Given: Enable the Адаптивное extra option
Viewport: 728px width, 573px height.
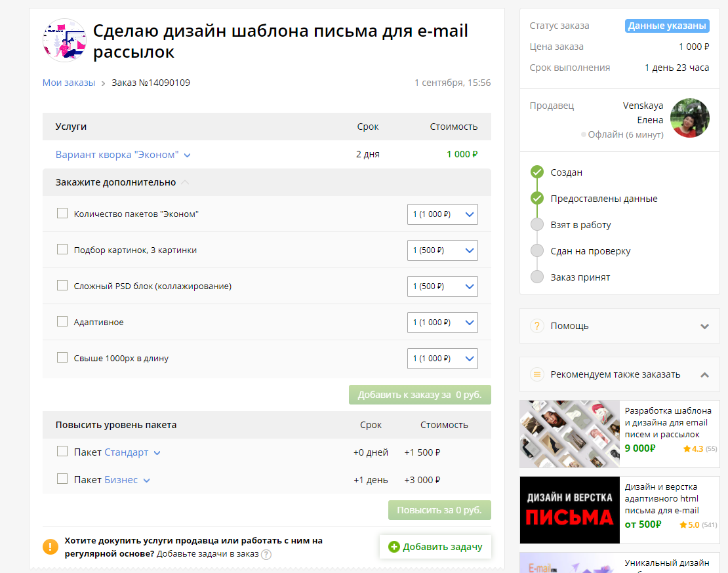Looking at the screenshot, I should pos(62,321).
